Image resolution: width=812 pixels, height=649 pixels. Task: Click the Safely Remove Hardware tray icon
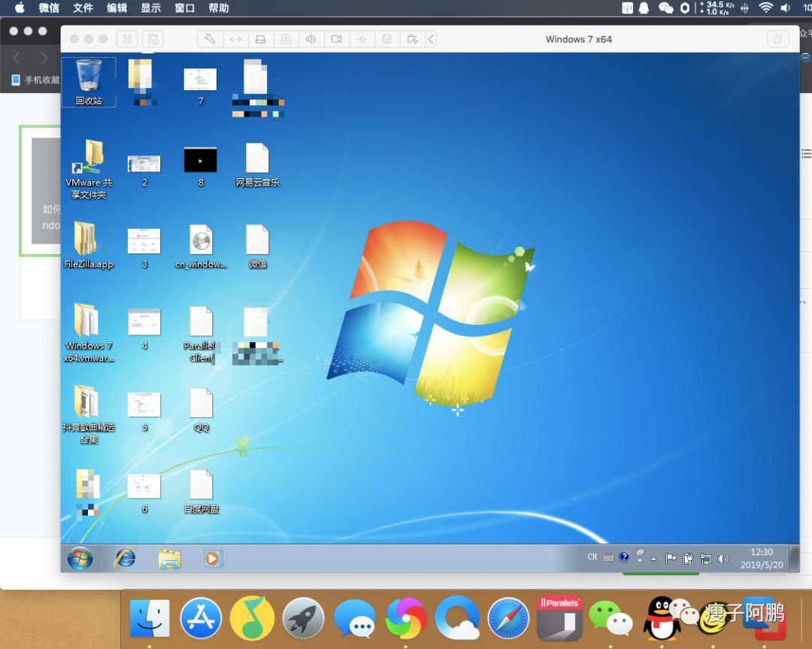(x=688, y=558)
